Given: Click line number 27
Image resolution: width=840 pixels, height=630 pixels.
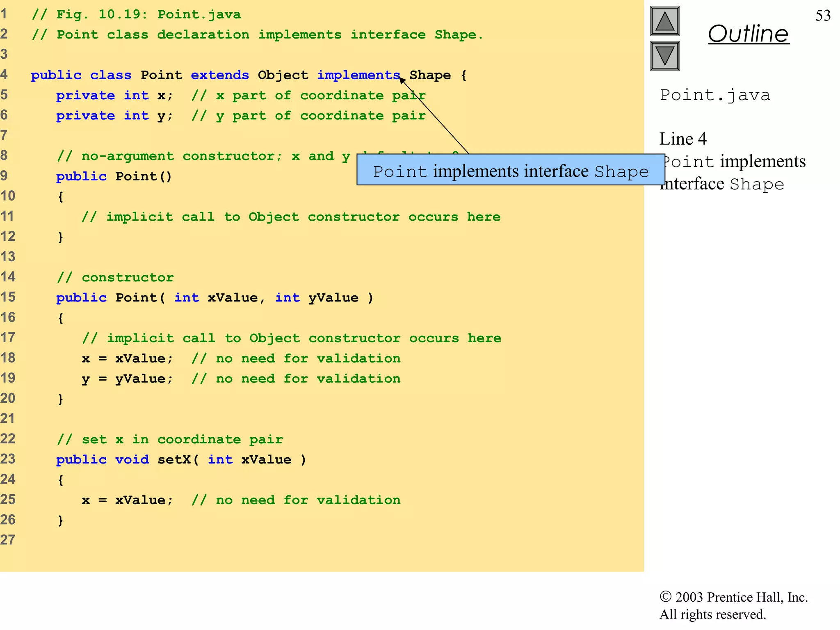Looking at the screenshot, I should pos(8,540).
